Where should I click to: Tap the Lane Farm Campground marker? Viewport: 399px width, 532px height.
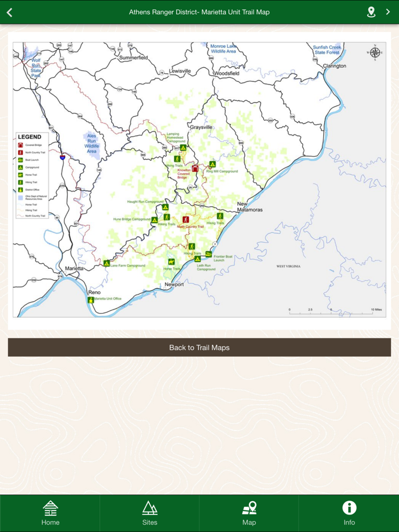tap(107, 263)
